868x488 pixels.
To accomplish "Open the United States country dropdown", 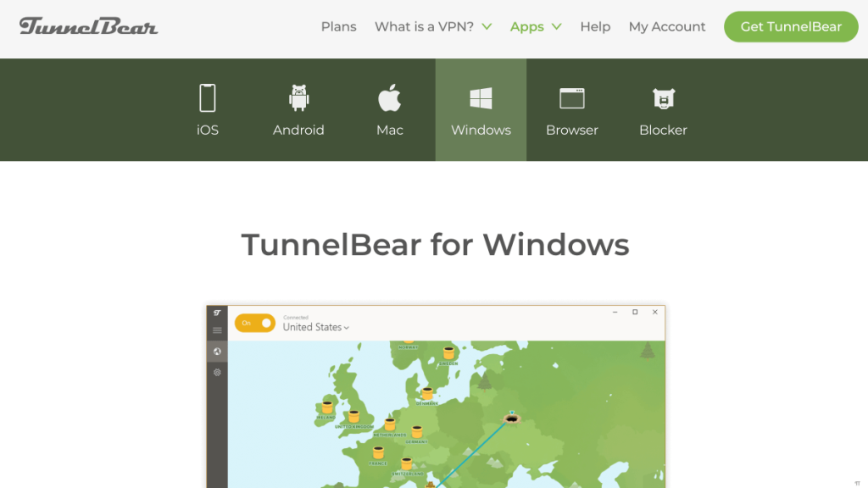I will [316, 327].
